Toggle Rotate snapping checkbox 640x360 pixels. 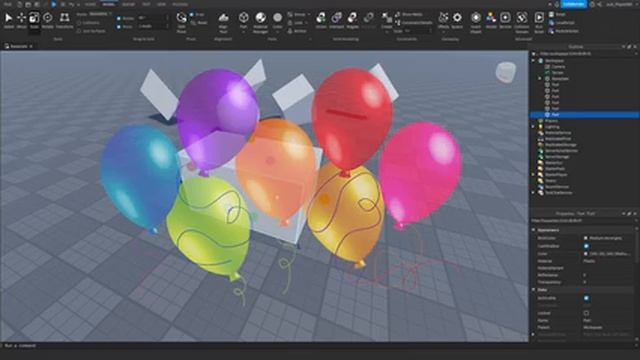point(119,18)
